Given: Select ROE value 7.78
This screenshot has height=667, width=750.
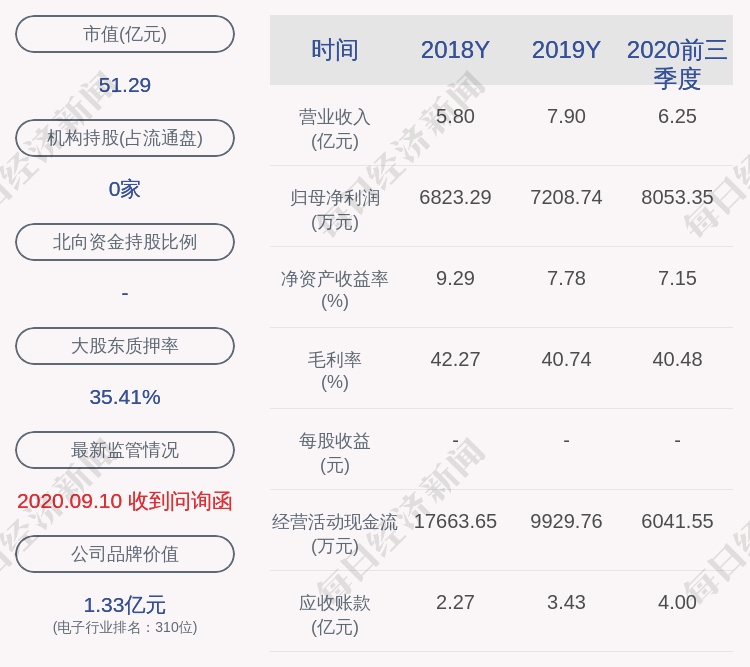Looking at the screenshot, I should pos(566,278).
